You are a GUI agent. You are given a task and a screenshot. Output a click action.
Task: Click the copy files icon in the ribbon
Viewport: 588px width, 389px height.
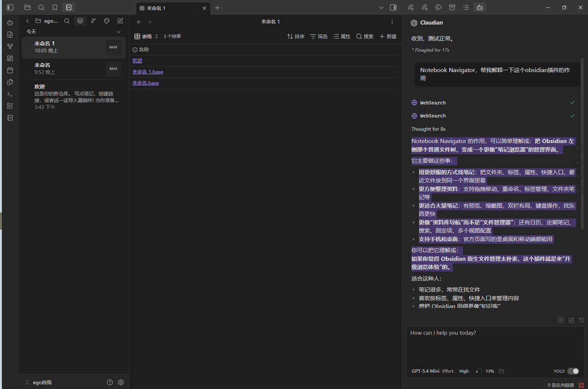[x=10, y=82]
